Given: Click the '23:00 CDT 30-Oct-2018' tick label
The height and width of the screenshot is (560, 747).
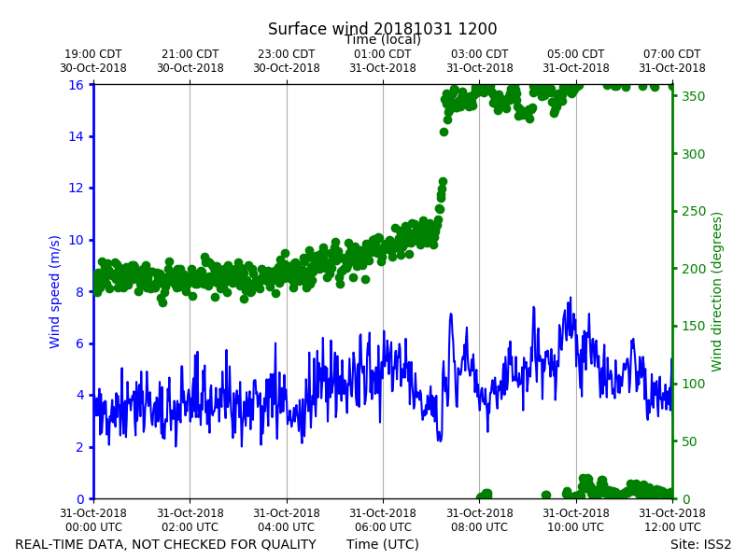Looking at the screenshot, I should coord(287,61).
